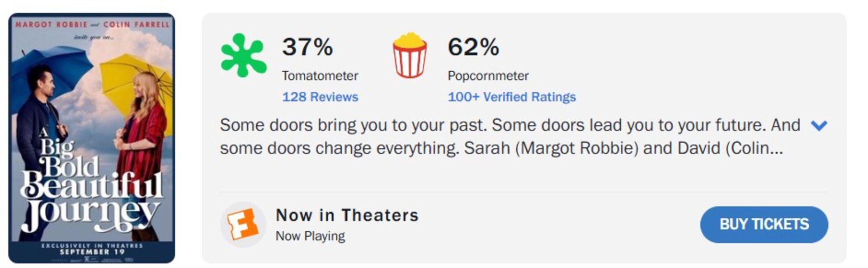Open the 128 Reviews link
Viewport: 868px width, 268px height.
pyautogui.click(x=320, y=97)
